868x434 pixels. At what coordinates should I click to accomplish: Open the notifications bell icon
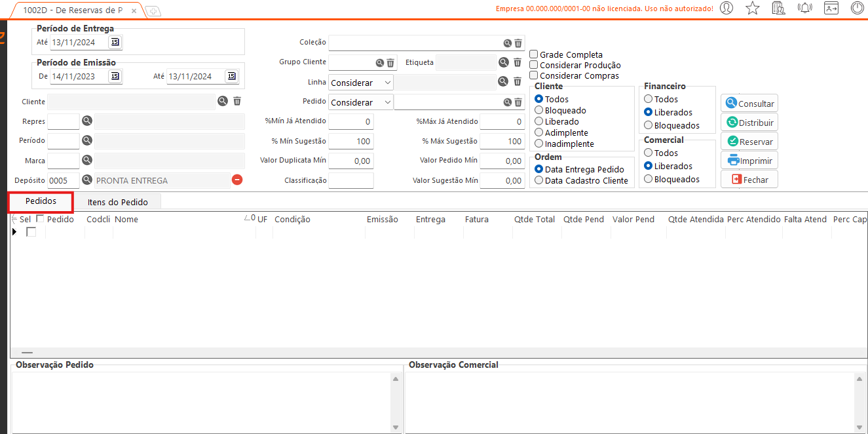(x=804, y=9)
